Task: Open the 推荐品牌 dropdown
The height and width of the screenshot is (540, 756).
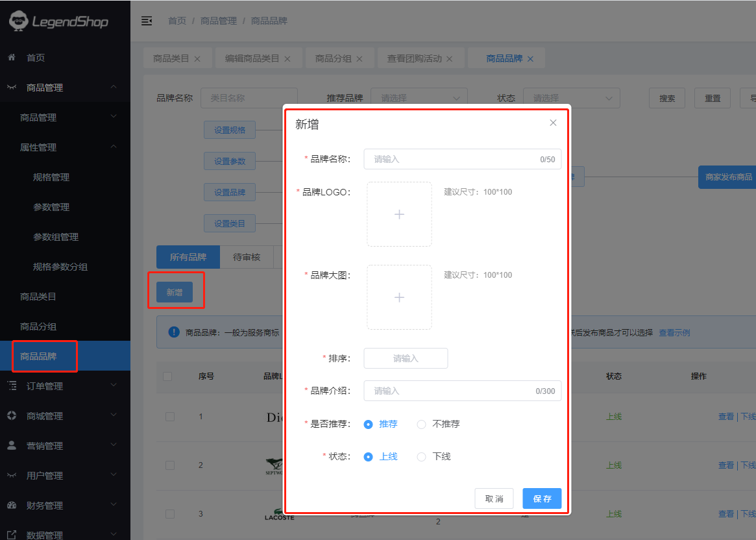Action: (x=419, y=98)
